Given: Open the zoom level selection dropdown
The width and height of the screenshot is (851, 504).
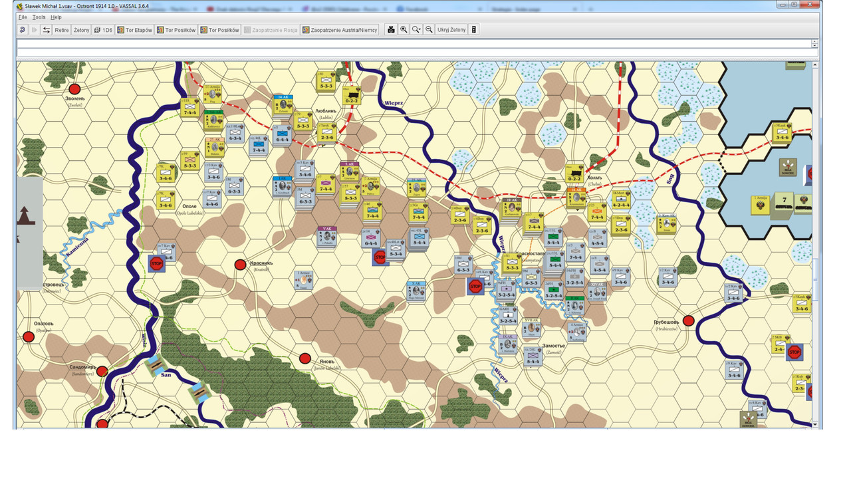Looking at the screenshot, I should click(416, 30).
